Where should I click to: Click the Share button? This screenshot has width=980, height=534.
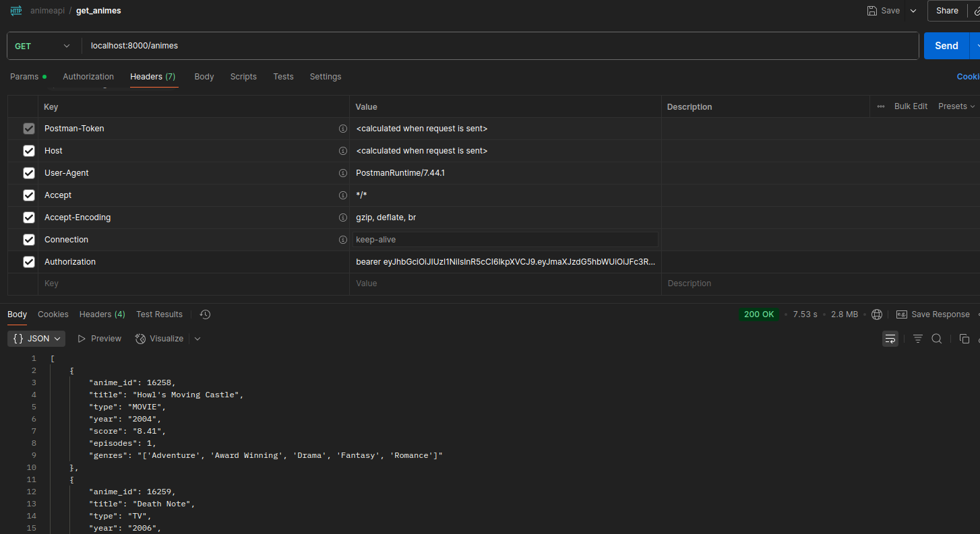947,11
